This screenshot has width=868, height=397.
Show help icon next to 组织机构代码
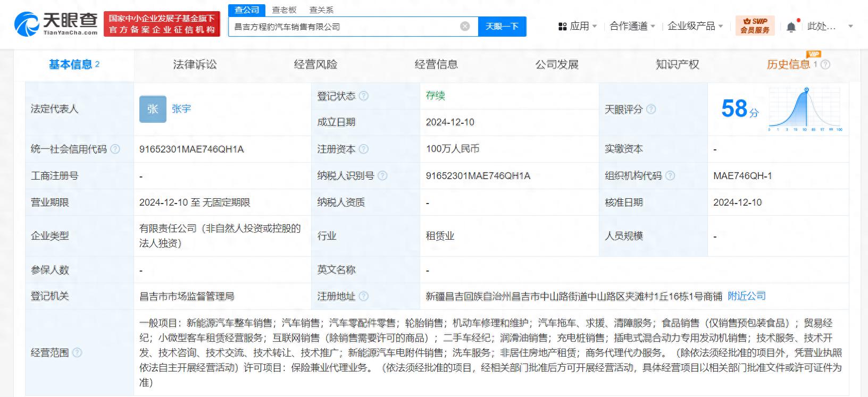point(670,175)
